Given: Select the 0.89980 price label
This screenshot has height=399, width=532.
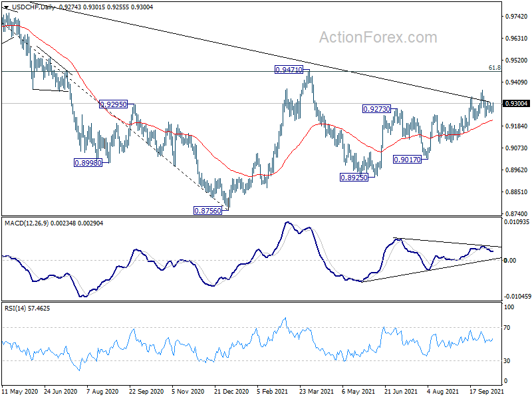Looking at the screenshot, I should click(x=88, y=163).
